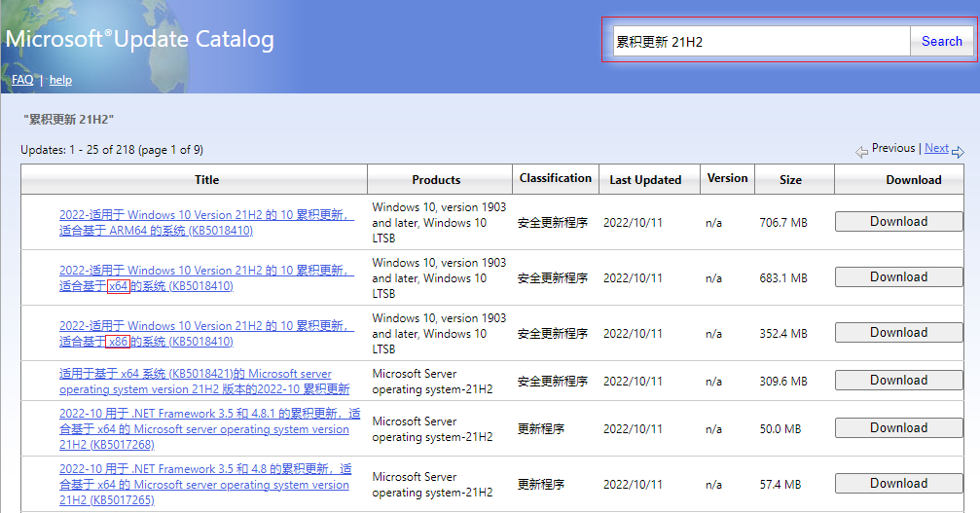Click the 706.7 MB size cell

783,223
